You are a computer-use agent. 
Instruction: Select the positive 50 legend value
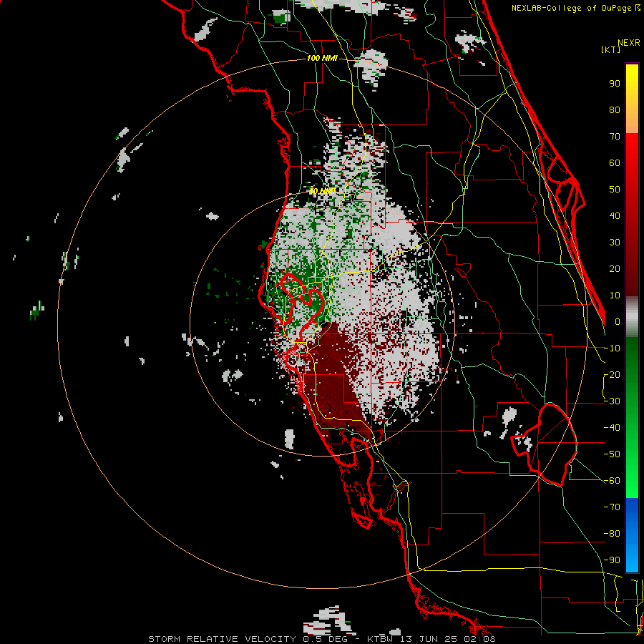pyautogui.click(x=615, y=190)
